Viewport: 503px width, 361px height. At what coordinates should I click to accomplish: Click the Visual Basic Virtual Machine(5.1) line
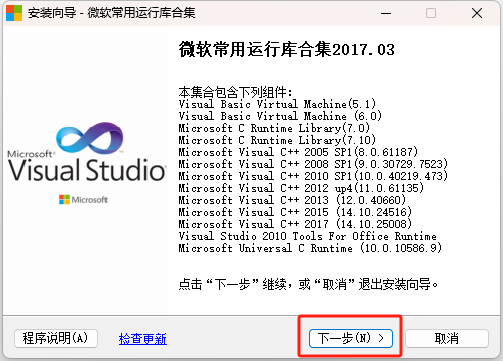coord(277,104)
